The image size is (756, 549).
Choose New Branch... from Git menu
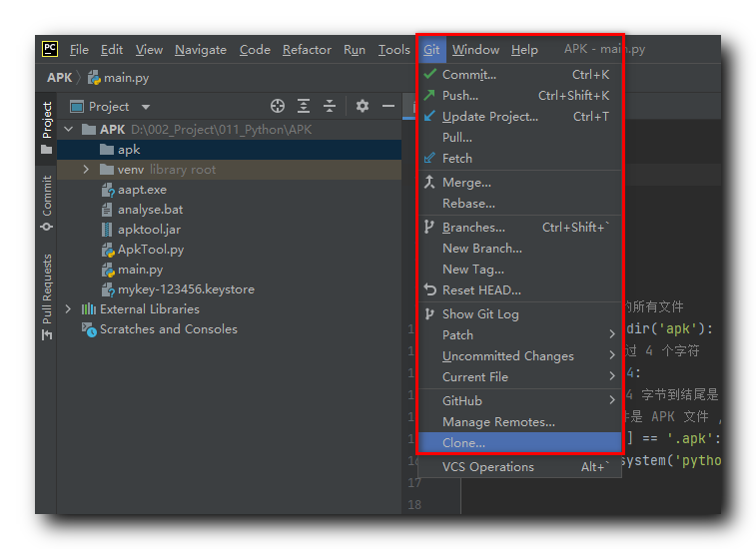(x=519, y=249)
